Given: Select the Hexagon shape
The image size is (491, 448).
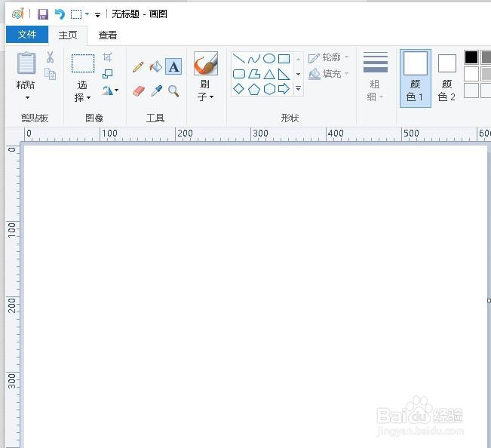Looking at the screenshot, I should (269, 89).
